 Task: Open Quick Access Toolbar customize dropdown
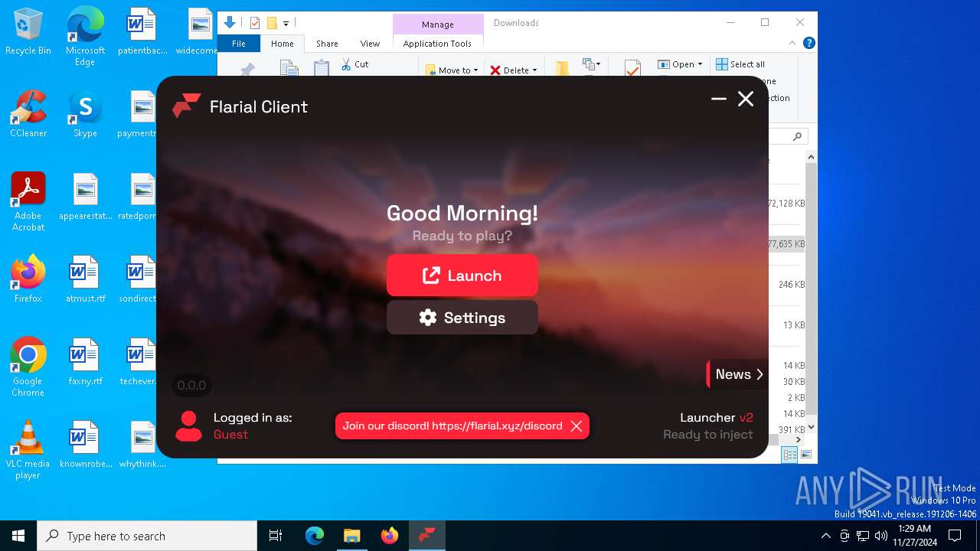286,23
